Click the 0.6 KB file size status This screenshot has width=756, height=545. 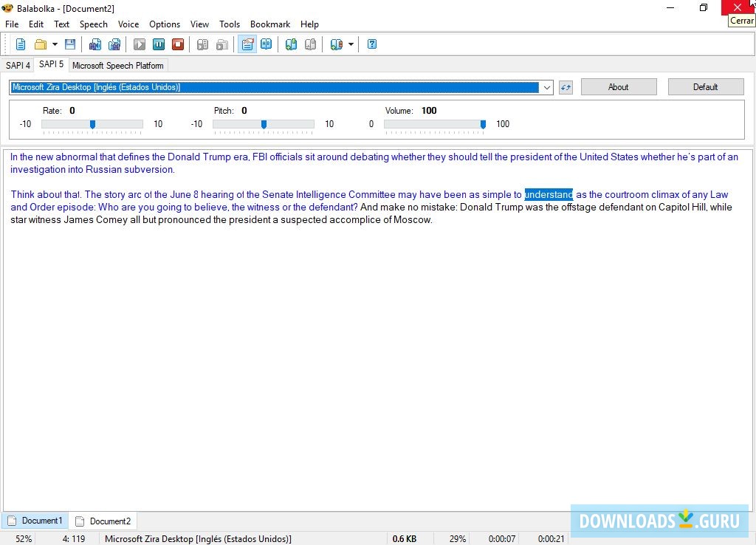(405, 539)
